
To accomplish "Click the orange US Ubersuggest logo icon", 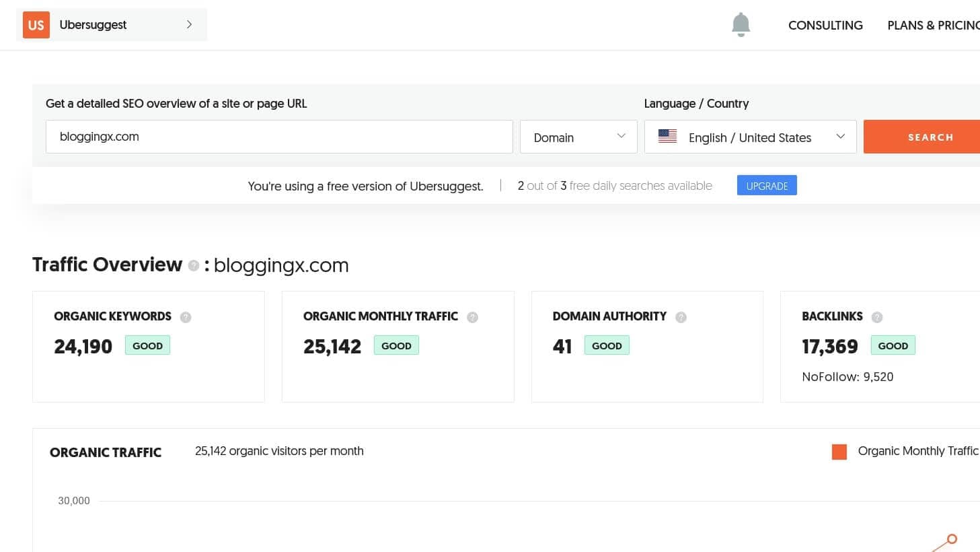I will click(36, 25).
